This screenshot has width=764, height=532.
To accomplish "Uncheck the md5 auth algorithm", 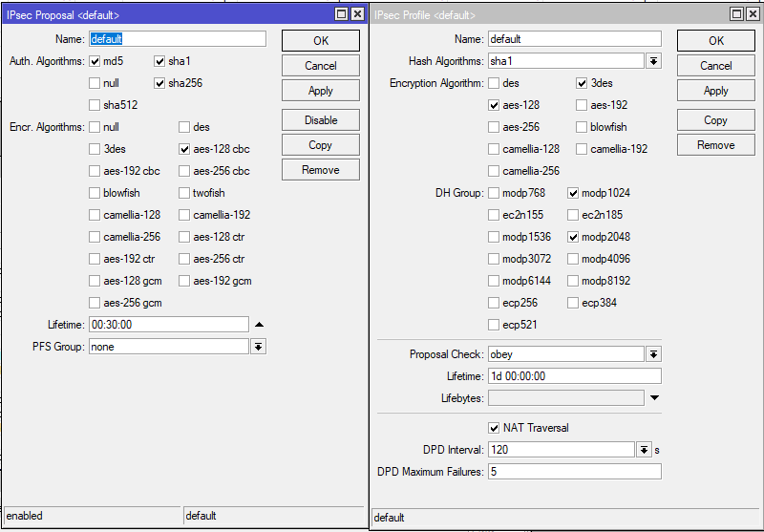I will [95, 61].
